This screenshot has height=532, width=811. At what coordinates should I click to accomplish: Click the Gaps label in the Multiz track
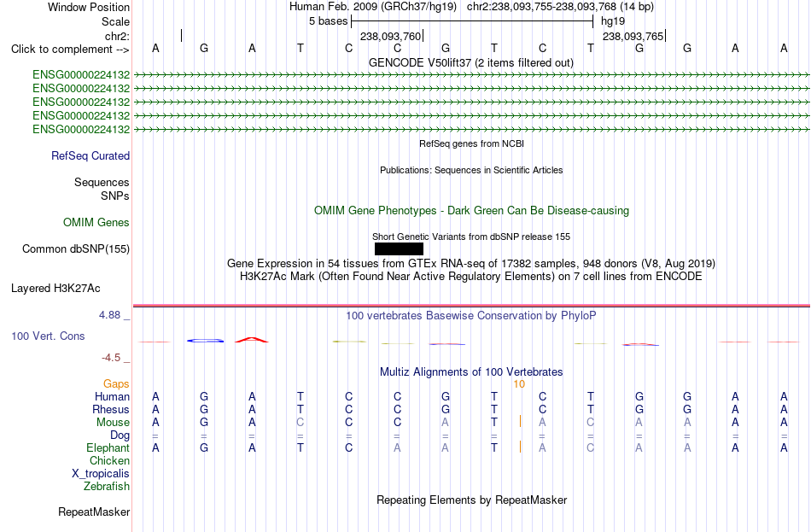pyautogui.click(x=116, y=384)
